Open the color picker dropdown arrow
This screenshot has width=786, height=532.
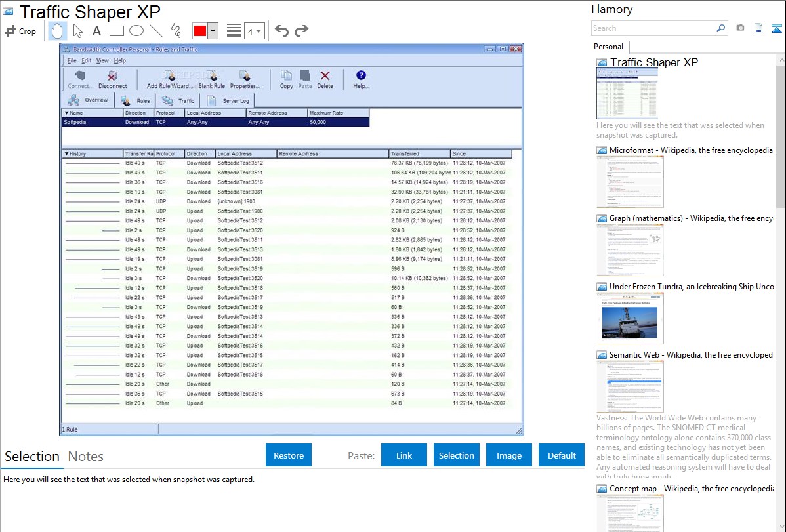pyautogui.click(x=213, y=31)
